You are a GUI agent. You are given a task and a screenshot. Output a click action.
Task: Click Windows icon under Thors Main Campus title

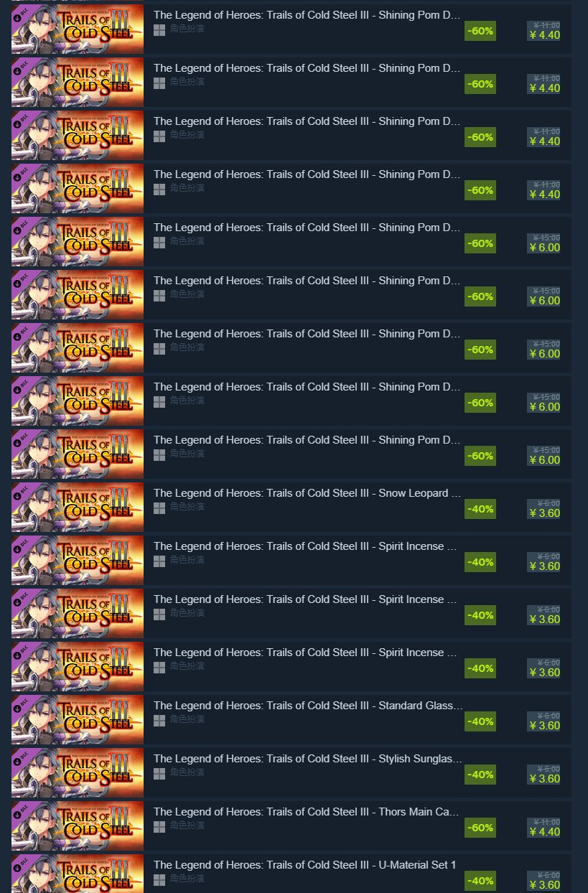tap(159, 826)
